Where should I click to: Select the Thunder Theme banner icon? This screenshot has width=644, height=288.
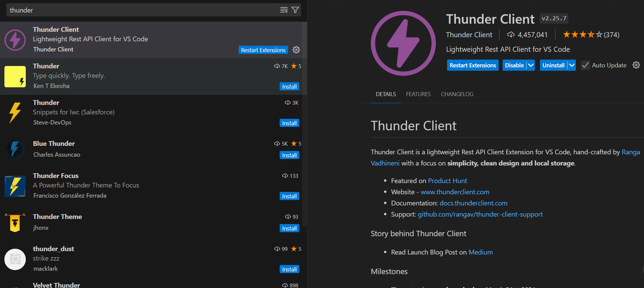(15, 223)
